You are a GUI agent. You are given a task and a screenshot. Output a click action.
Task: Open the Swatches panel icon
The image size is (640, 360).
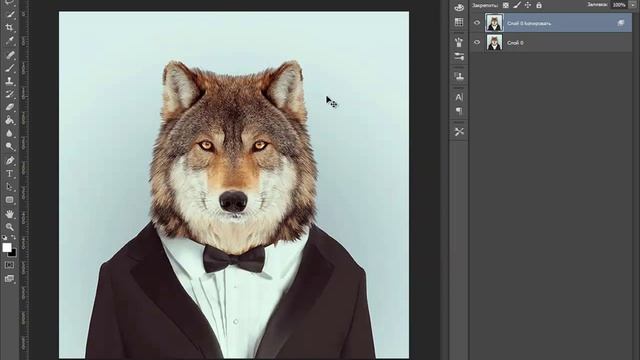(459, 22)
